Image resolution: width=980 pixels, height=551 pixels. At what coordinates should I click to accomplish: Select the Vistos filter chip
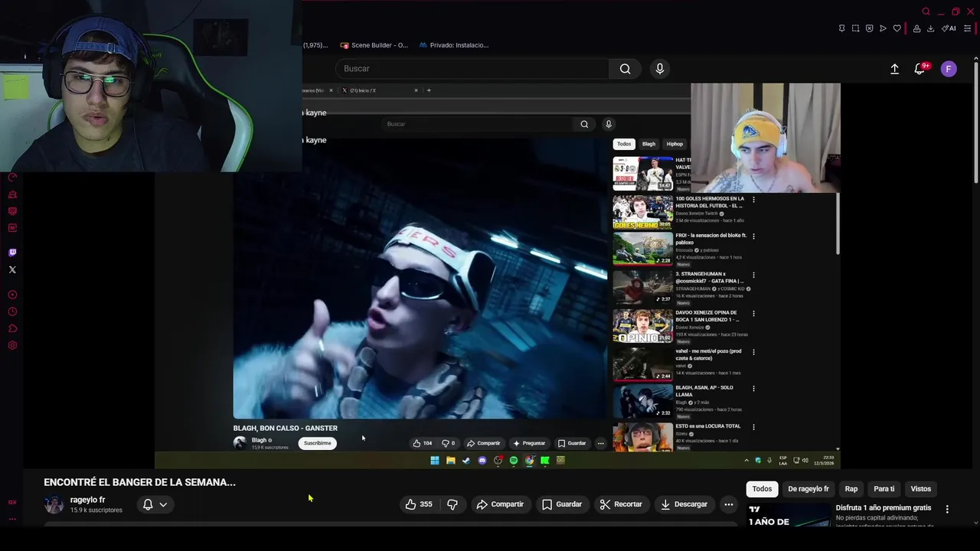pyautogui.click(x=921, y=489)
